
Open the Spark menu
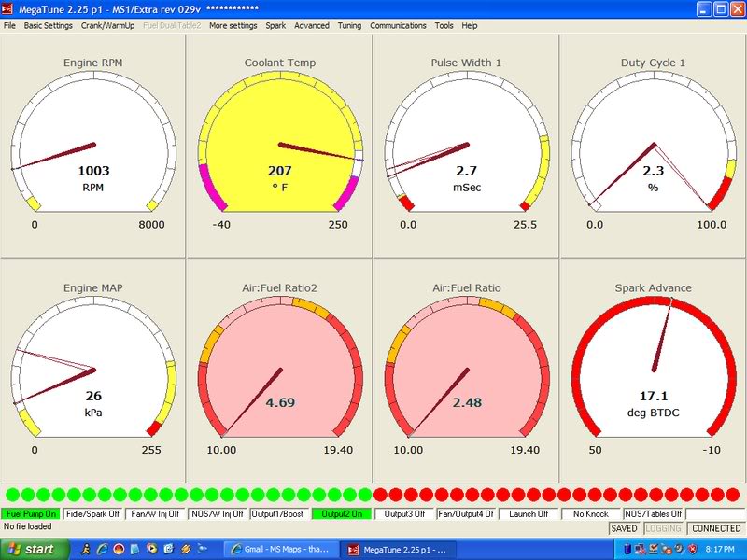point(275,26)
